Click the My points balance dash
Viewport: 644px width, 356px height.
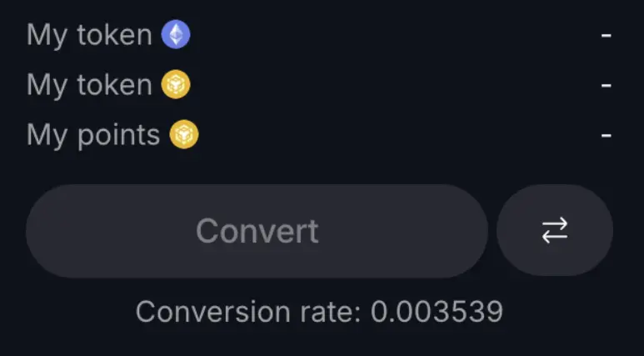pyautogui.click(x=607, y=134)
